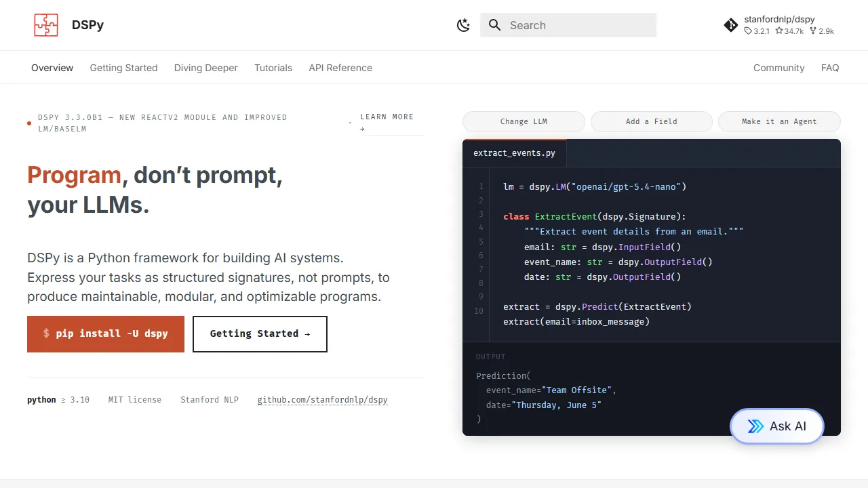Viewport: 868px width, 488px height.
Task: Toggle dark mode moon icon
Action: 464,25
